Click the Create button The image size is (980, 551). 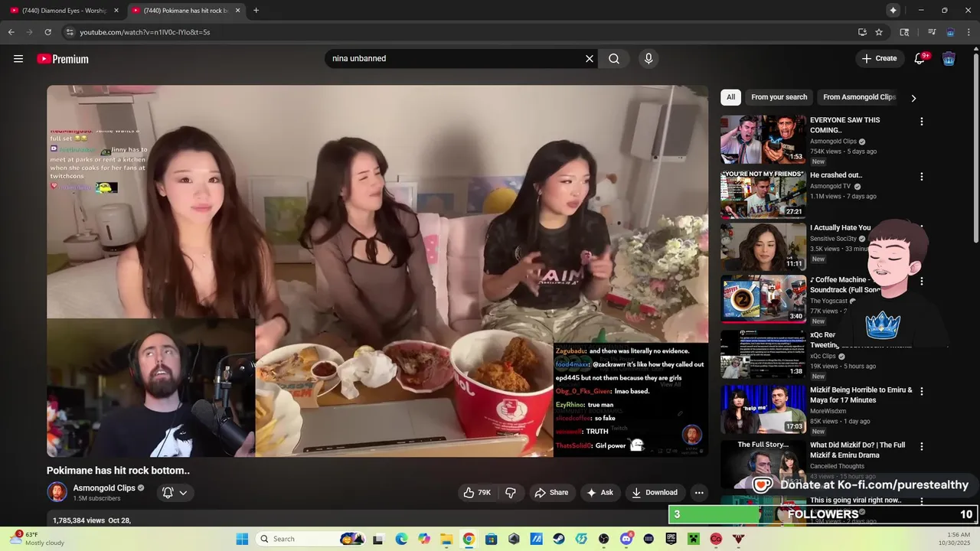[x=879, y=59]
